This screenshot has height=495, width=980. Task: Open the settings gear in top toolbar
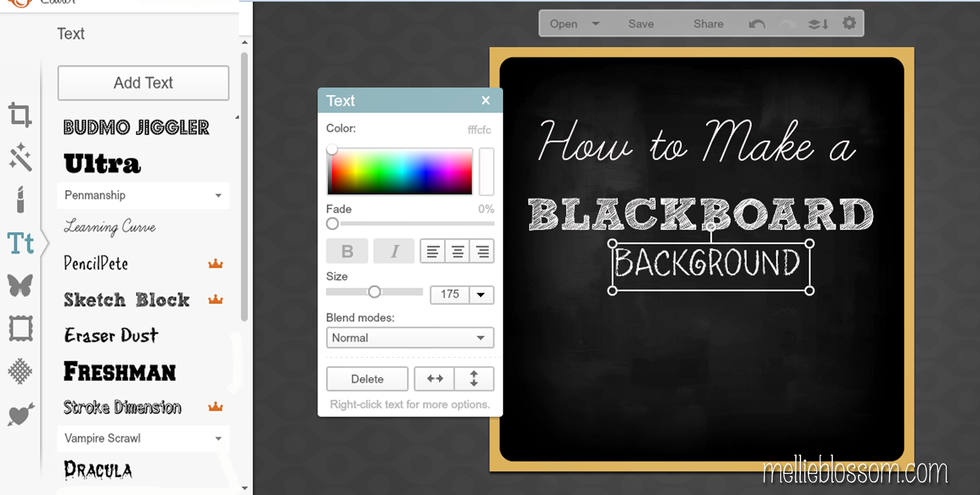pos(849,23)
